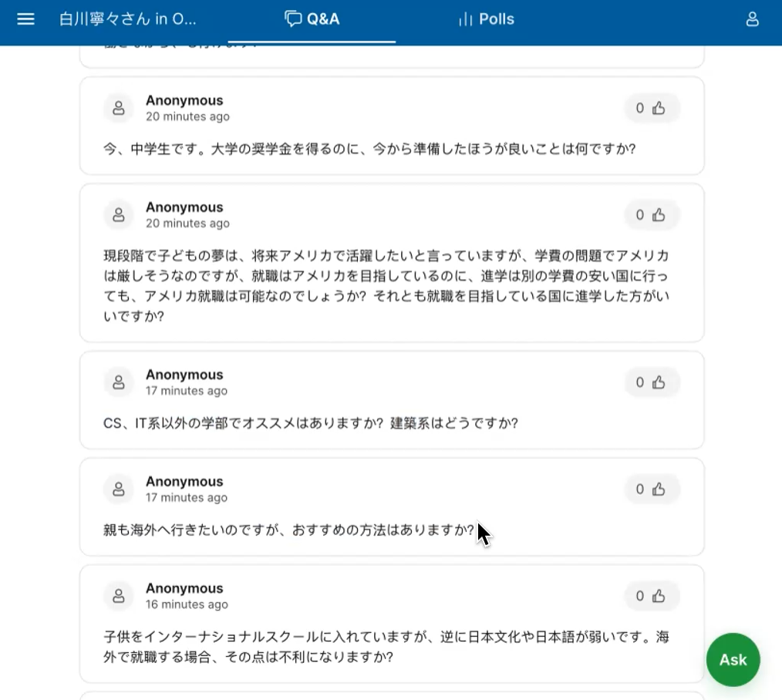Image resolution: width=782 pixels, height=700 pixels.
Task: Click Anonymous name on 親も海外へ question
Action: (x=184, y=481)
